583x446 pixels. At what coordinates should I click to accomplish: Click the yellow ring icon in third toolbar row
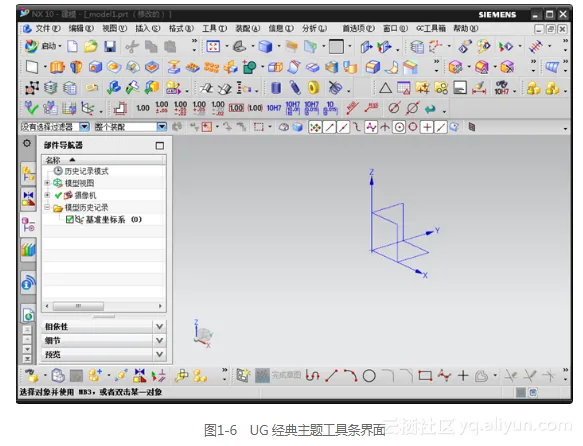pos(314,88)
